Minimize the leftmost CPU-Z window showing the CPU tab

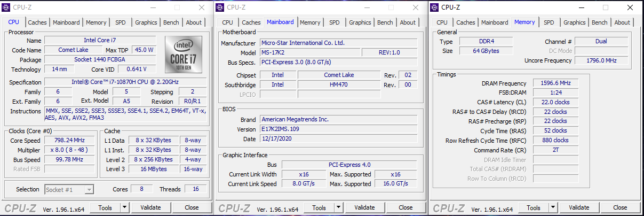(153, 7)
